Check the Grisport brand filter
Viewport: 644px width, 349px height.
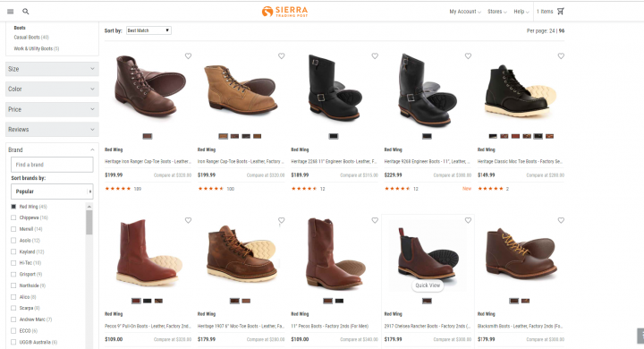tap(13, 274)
